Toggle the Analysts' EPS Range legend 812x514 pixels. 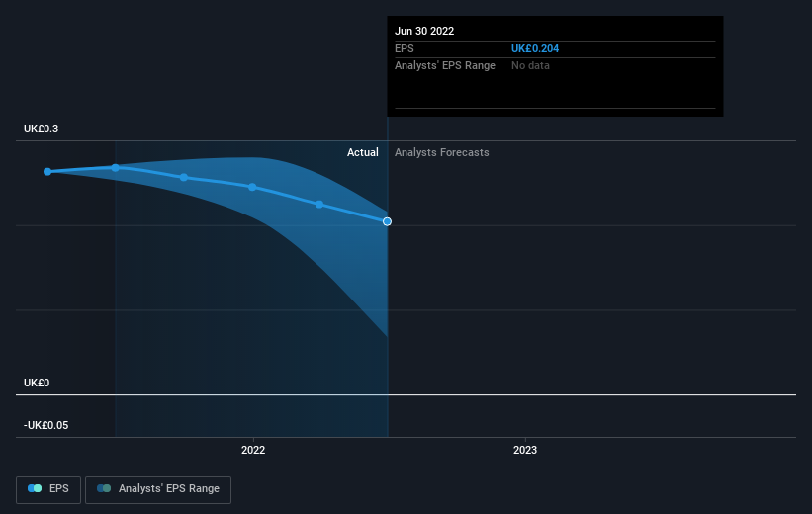158,489
